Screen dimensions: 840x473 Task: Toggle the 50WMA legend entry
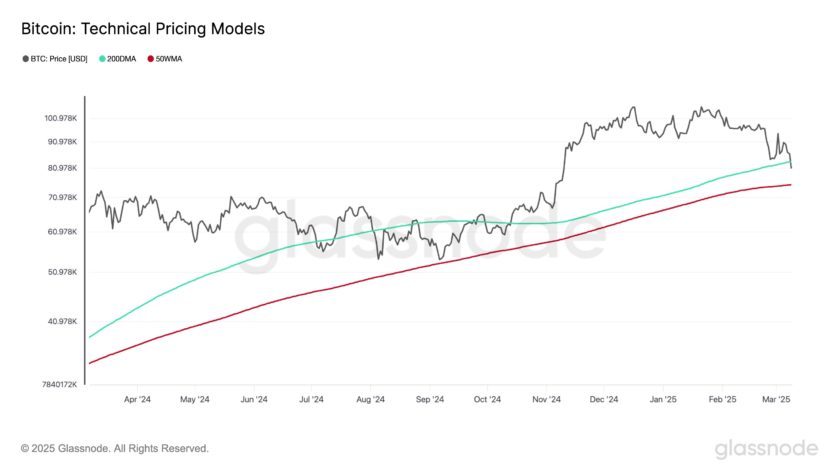[165, 59]
